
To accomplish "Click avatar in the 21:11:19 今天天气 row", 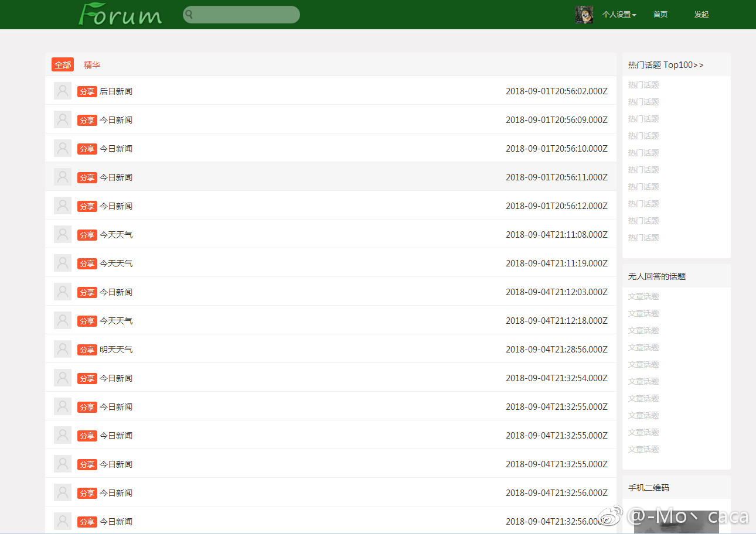I will pos(63,263).
